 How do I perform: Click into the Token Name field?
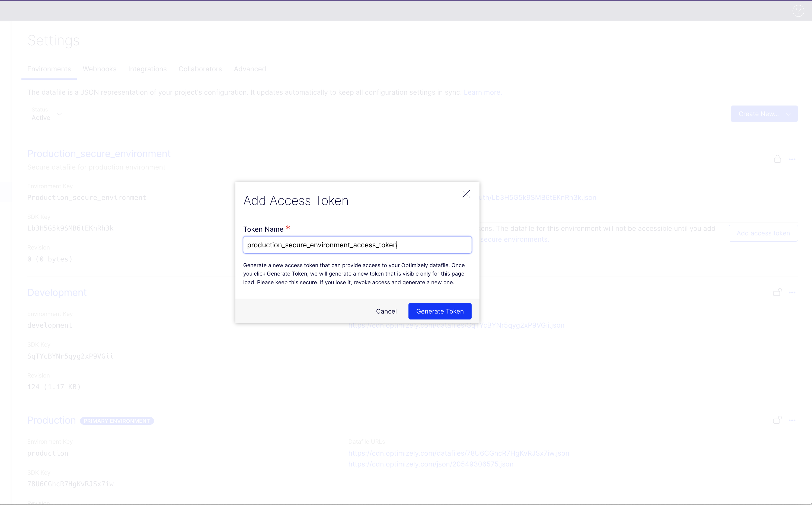point(357,245)
